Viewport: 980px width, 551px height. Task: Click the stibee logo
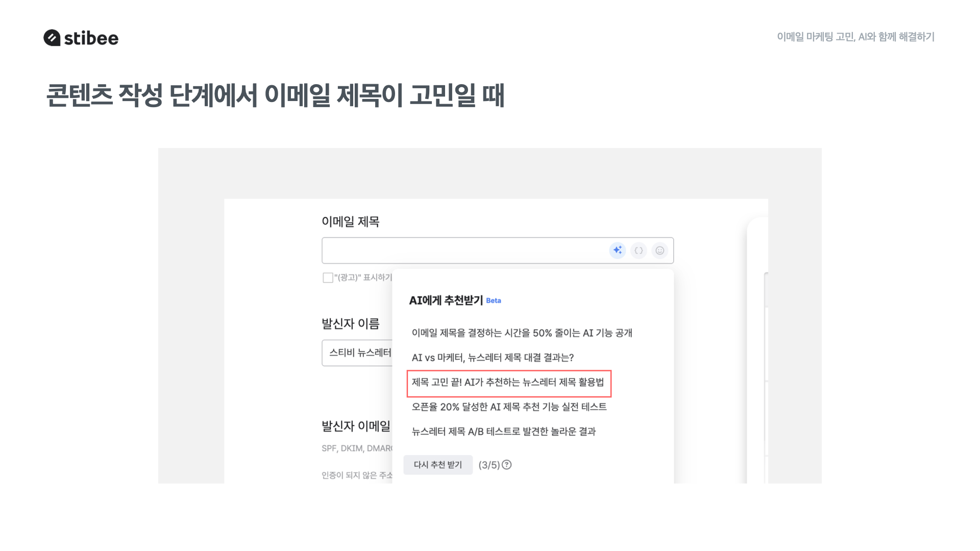[81, 38]
